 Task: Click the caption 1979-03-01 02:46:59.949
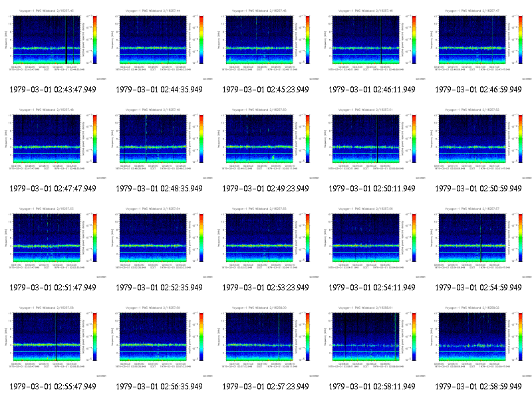478,90
